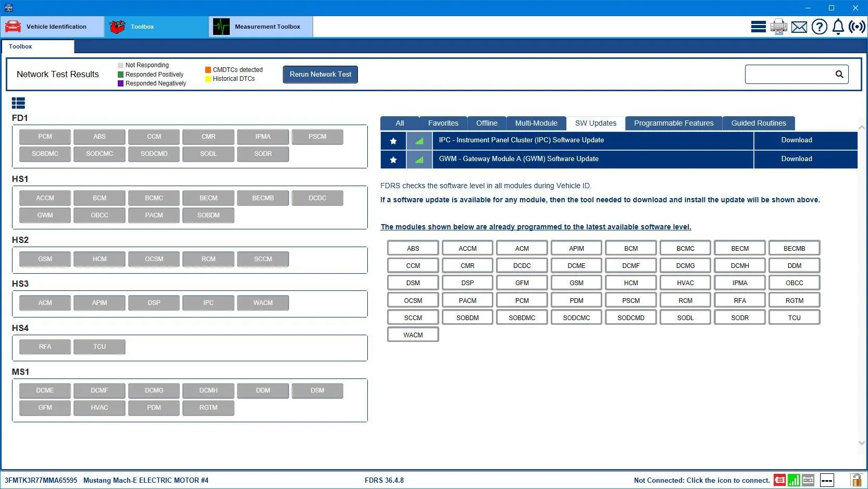Click HVAC in latest-software module list

[x=685, y=283]
